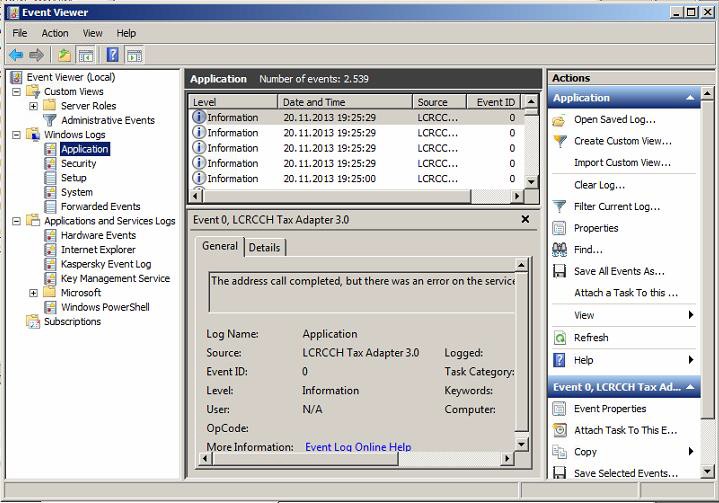
Task: Click the green Refresh icon in Actions
Action: [560, 338]
